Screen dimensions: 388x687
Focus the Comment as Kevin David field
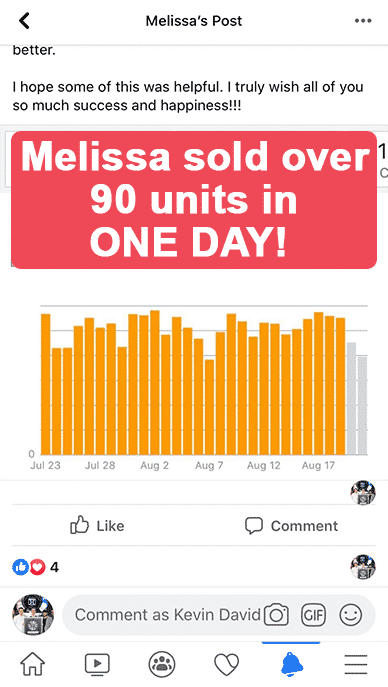click(x=168, y=615)
